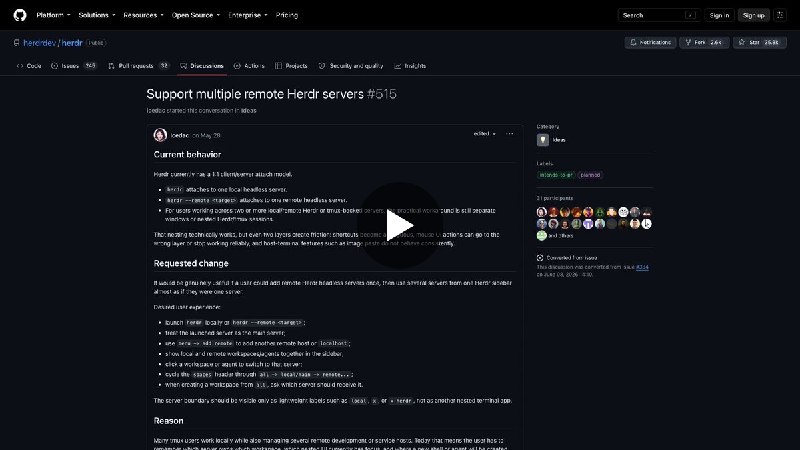Open the post's three-dot options menu
This screenshot has height=450, width=800.
tap(509, 134)
